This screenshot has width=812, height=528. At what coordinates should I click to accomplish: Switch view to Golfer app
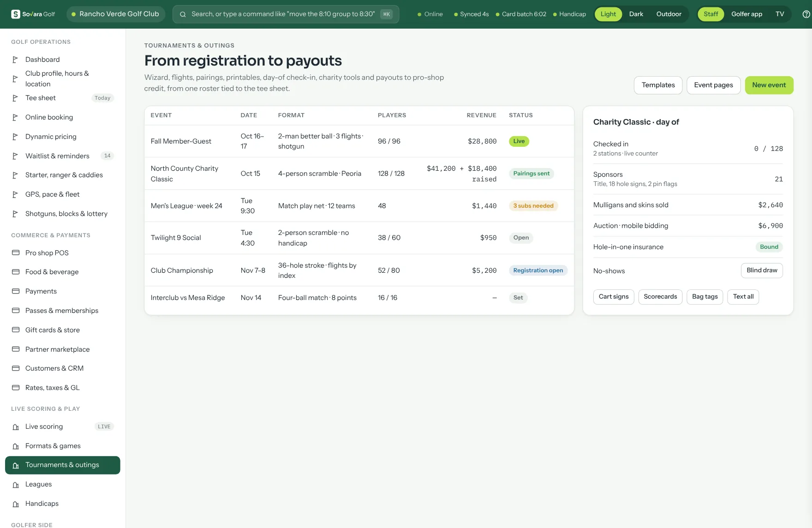[746, 14]
